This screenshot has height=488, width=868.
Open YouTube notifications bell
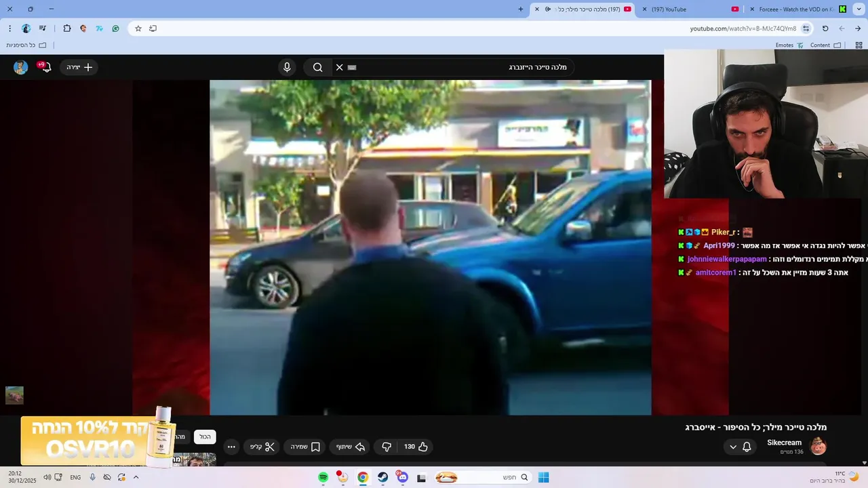tap(45, 67)
